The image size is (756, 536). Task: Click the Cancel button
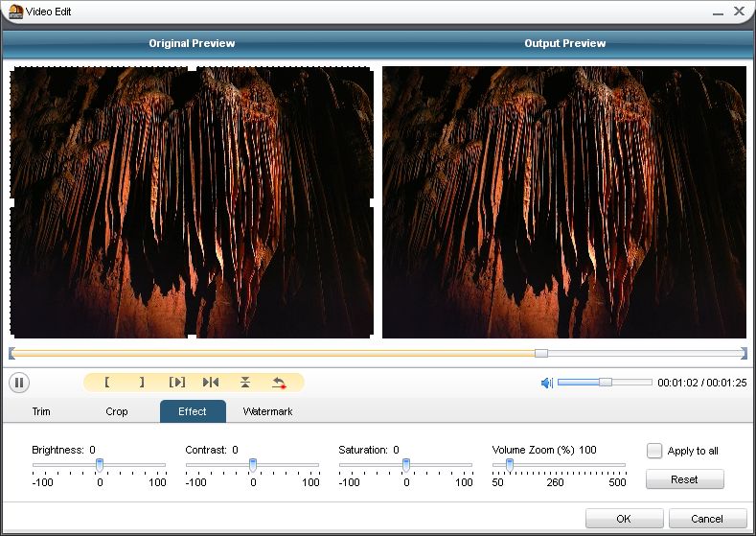[707, 519]
